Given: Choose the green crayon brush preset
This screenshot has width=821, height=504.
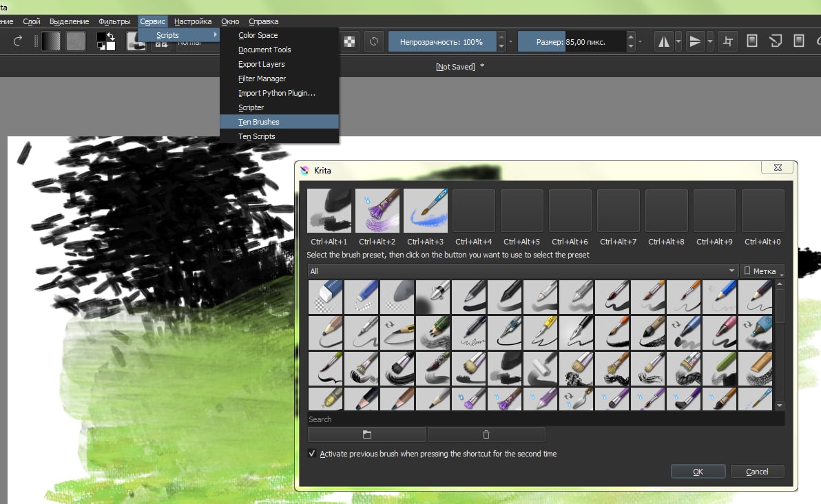Looking at the screenshot, I should [720, 368].
